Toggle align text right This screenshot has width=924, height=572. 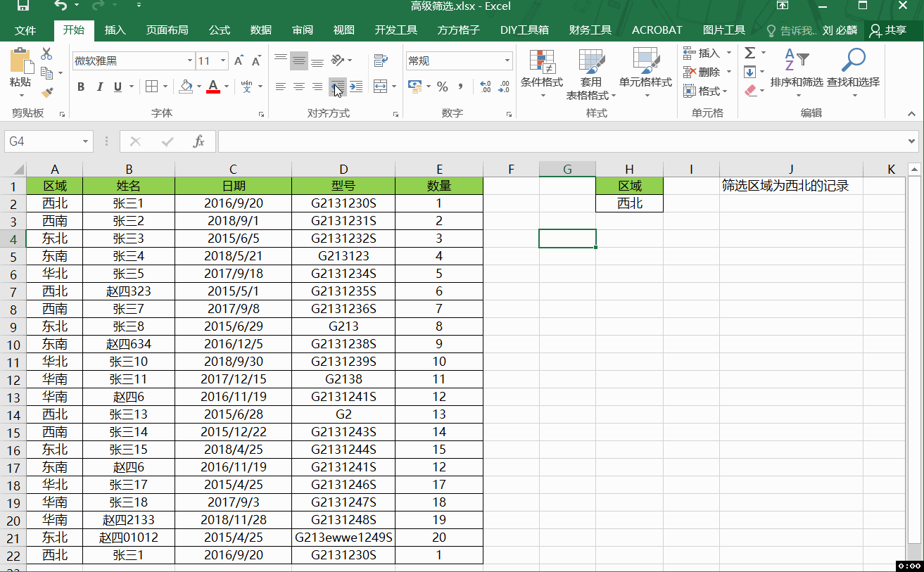point(317,87)
